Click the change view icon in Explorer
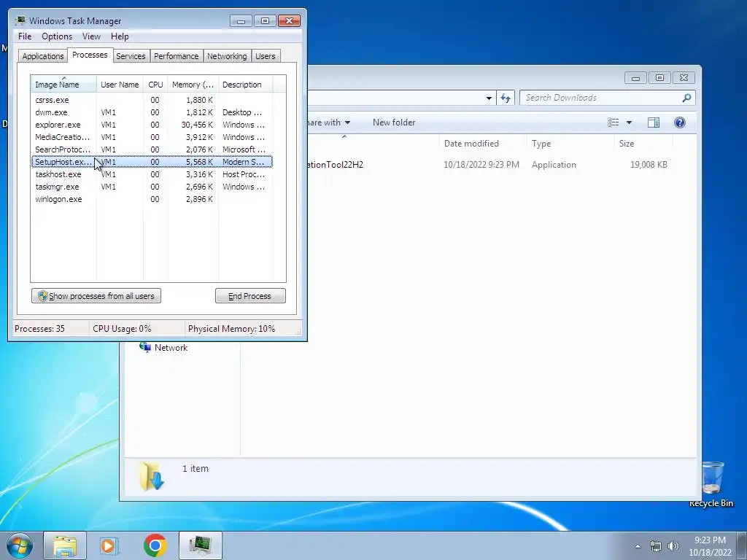The width and height of the screenshot is (747, 560). pyautogui.click(x=613, y=122)
